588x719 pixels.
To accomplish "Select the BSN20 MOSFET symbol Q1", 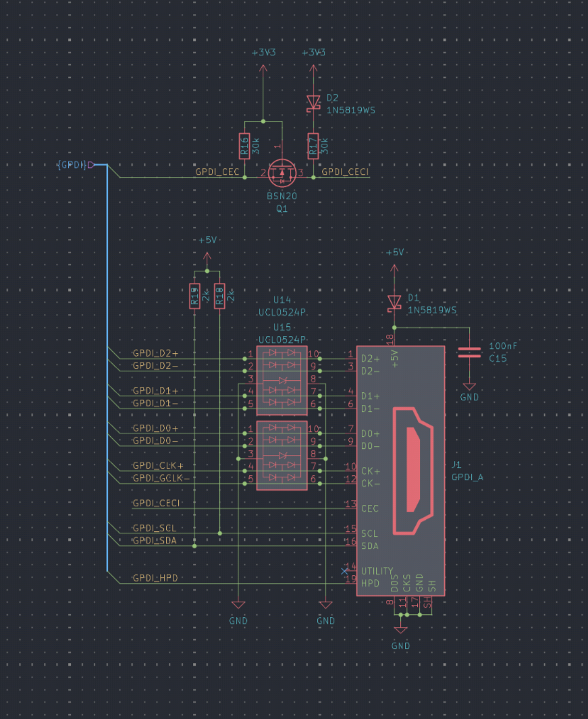I will (282, 176).
